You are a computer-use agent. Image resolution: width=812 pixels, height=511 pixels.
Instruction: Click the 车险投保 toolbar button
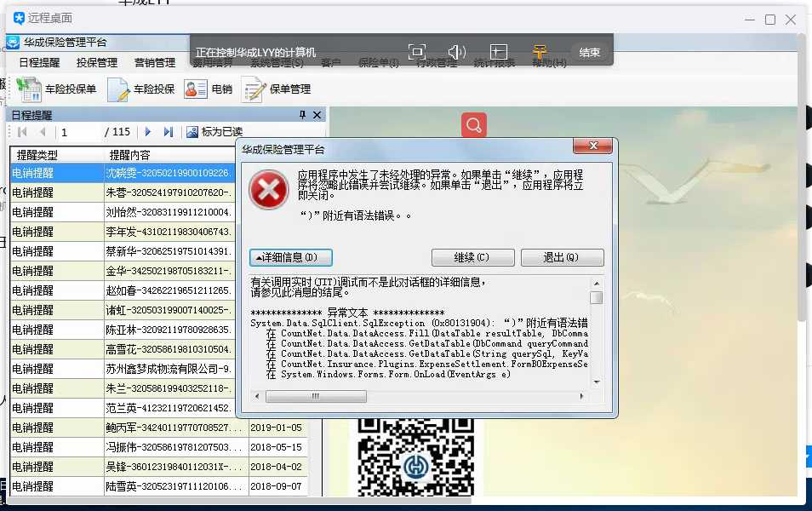pos(141,89)
